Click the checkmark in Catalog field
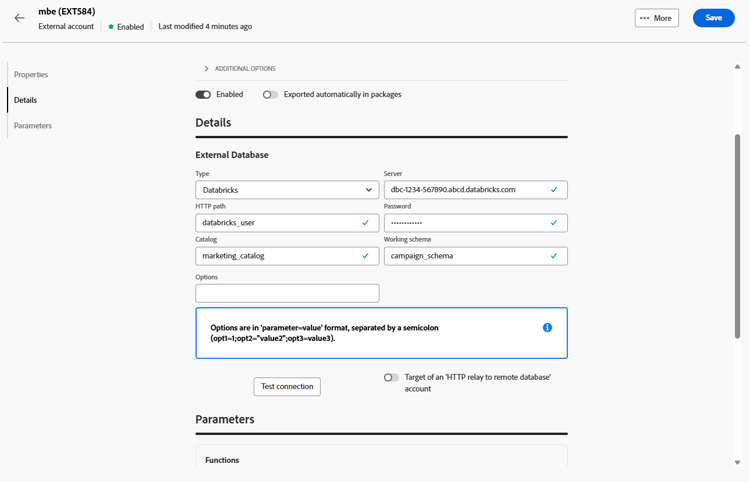Screen dimensions: 750x482 [x=365, y=256]
